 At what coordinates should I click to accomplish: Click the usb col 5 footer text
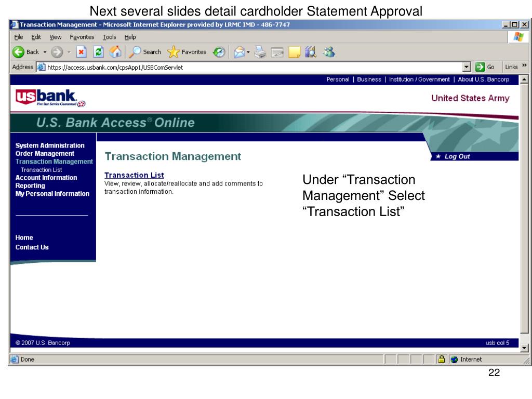point(497,343)
